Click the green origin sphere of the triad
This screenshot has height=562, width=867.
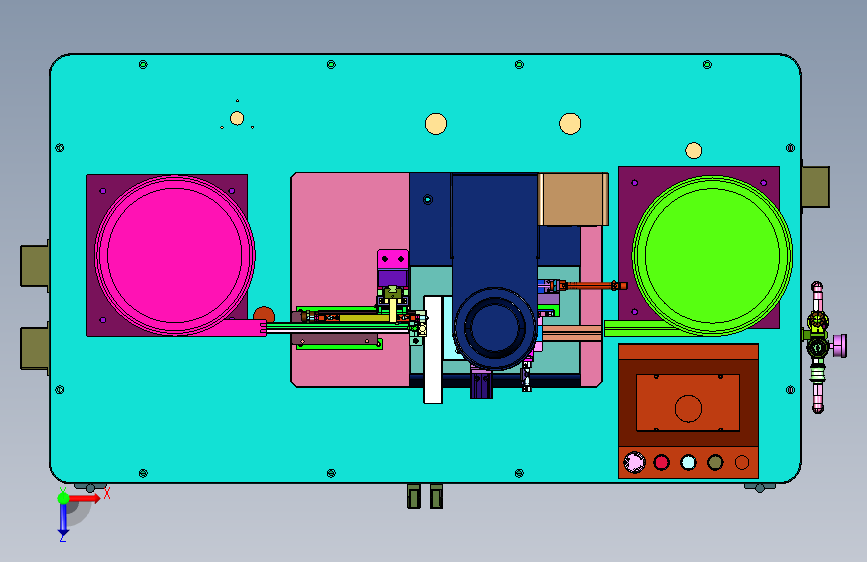click(x=64, y=498)
